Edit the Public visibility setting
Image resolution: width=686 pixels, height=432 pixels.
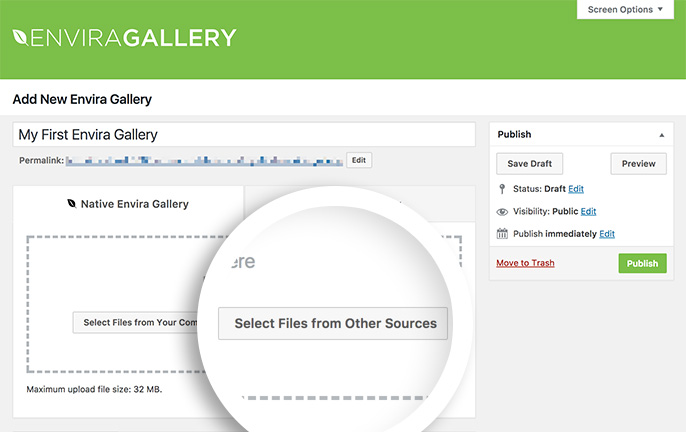tap(588, 211)
